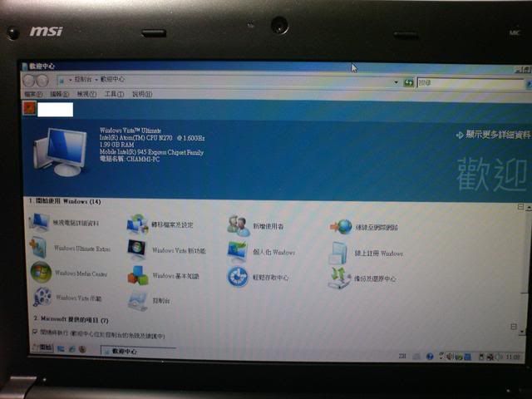
Task: Collapse the Microsoft 提供的項目 section
Action: tap(514, 327)
